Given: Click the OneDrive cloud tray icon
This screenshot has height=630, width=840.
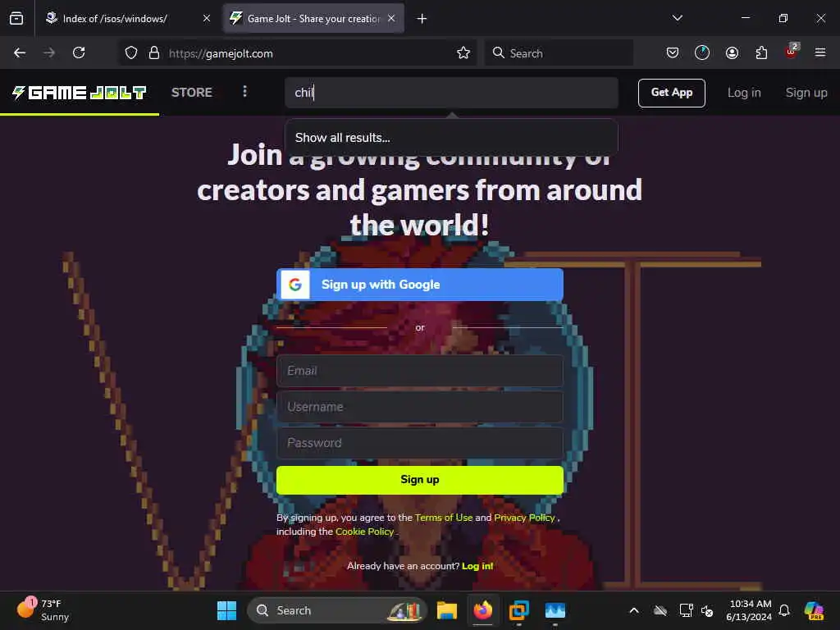Looking at the screenshot, I should tap(660, 610).
